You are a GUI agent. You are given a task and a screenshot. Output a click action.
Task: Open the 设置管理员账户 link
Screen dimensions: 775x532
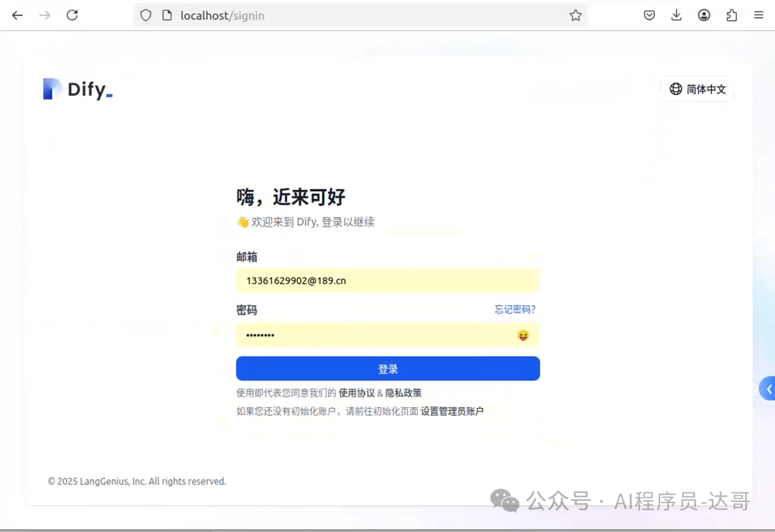coord(452,411)
